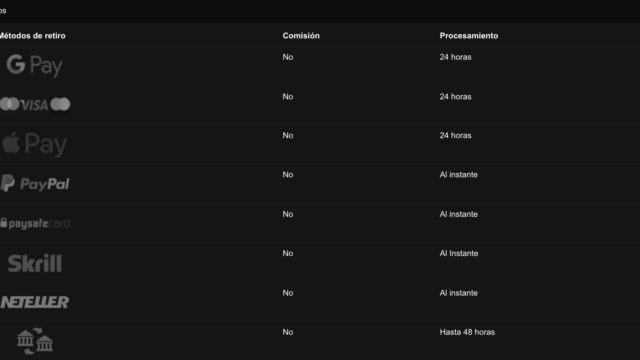Viewport: 640px width, 360px height.
Task: Click PayPal's Al instante processing text
Action: (x=458, y=175)
